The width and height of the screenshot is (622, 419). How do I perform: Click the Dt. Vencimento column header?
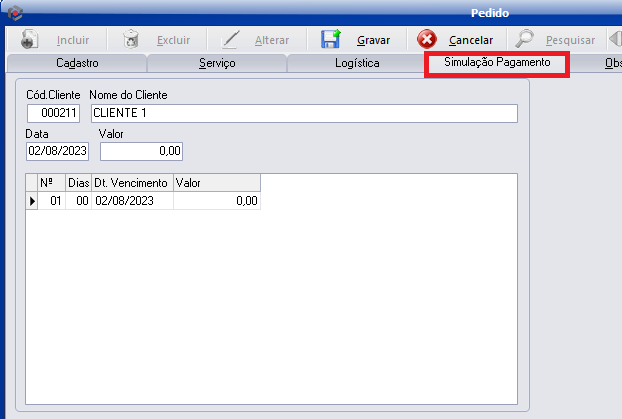click(x=132, y=183)
